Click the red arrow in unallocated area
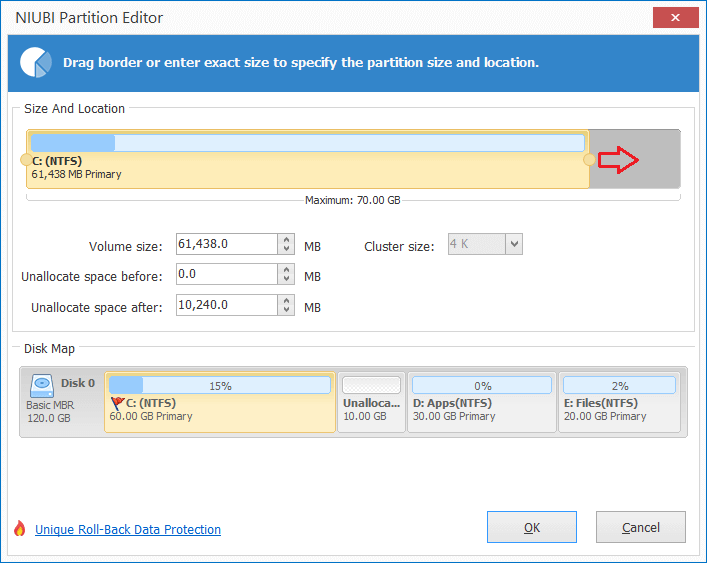Screen dimensions: 707x563 (618, 160)
